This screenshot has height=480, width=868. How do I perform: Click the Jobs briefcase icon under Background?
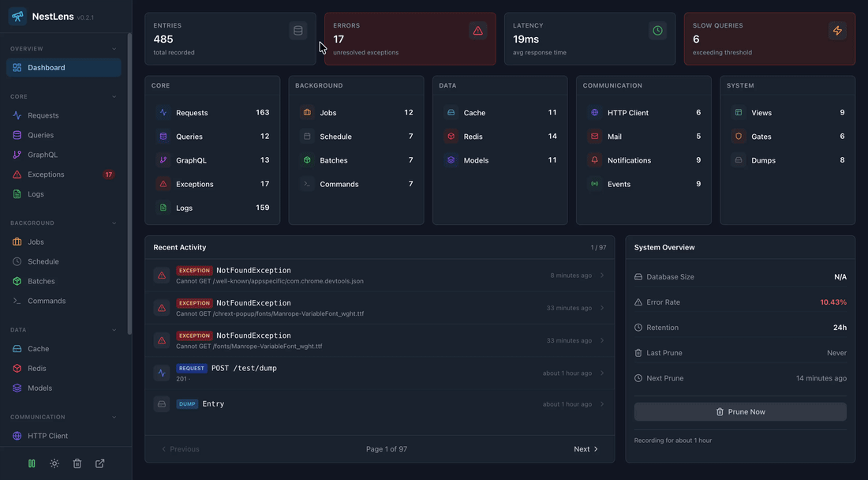click(305, 113)
